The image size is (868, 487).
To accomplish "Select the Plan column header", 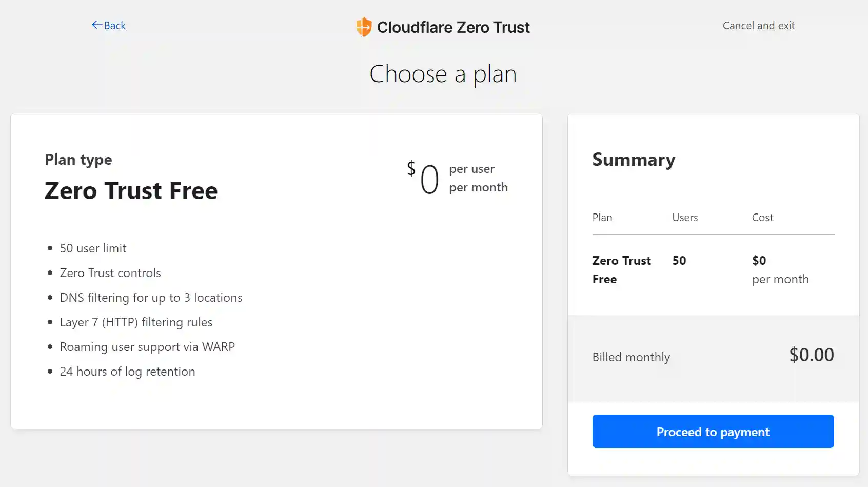I will [602, 218].
